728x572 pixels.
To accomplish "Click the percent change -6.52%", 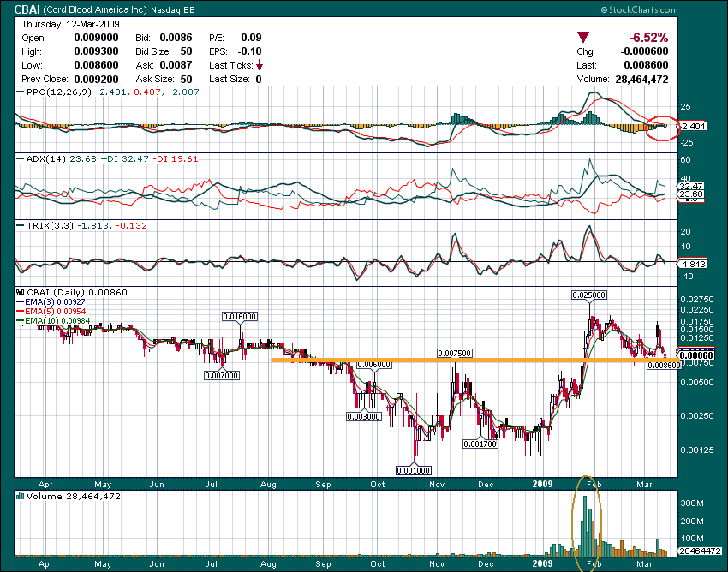I will coord(648,38).
